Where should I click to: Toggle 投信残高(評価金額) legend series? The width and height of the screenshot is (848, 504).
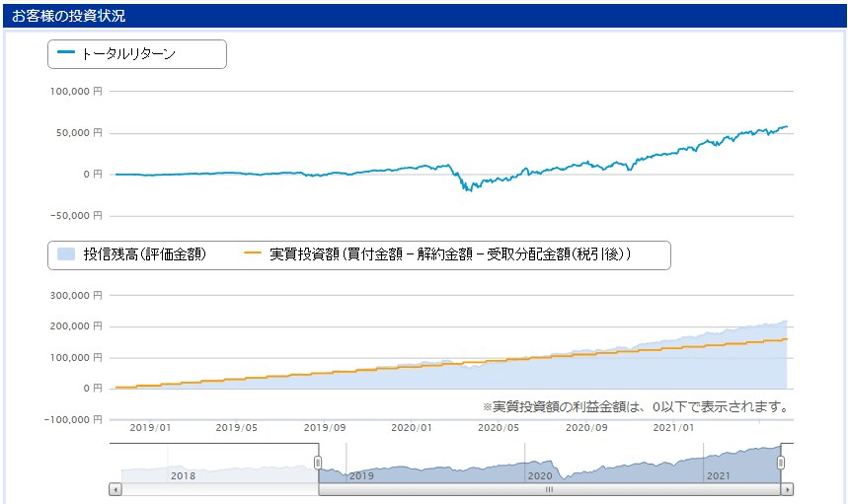pos(132,253)
